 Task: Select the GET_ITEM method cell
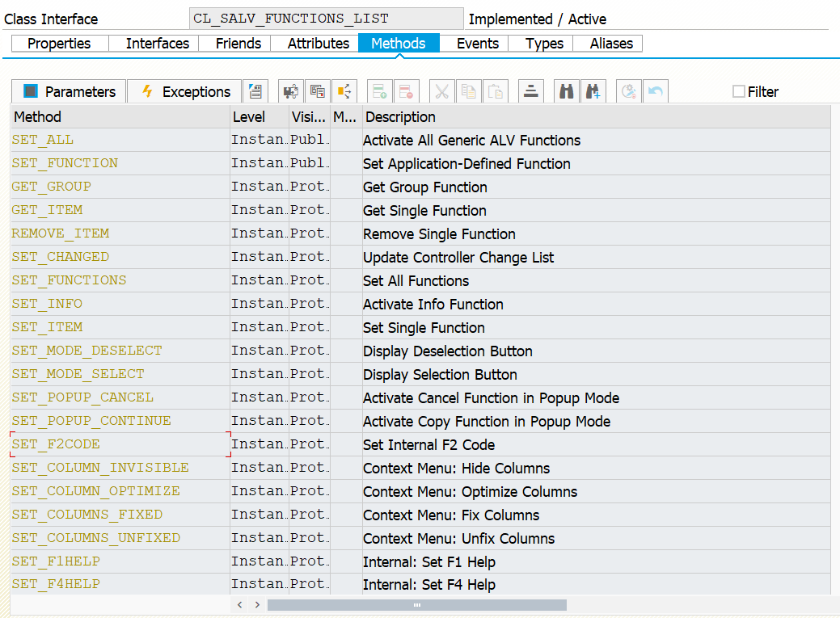tap(120, 211)
